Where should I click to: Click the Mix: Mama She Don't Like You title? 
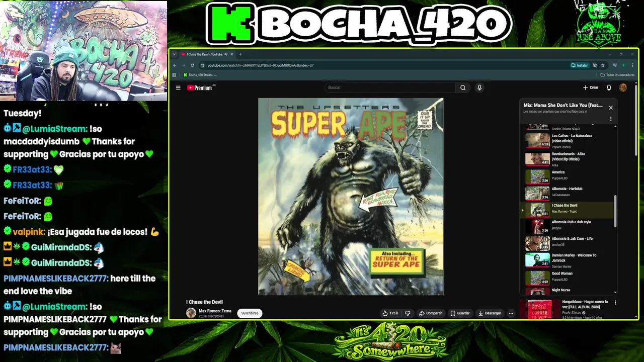pyautogui.click(x=563, y=106)
